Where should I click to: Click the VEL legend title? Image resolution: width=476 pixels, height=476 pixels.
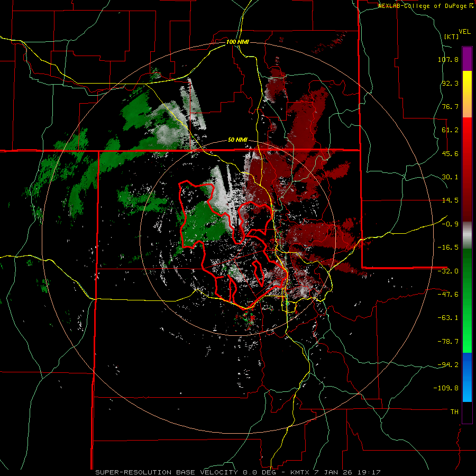[465, 32]
